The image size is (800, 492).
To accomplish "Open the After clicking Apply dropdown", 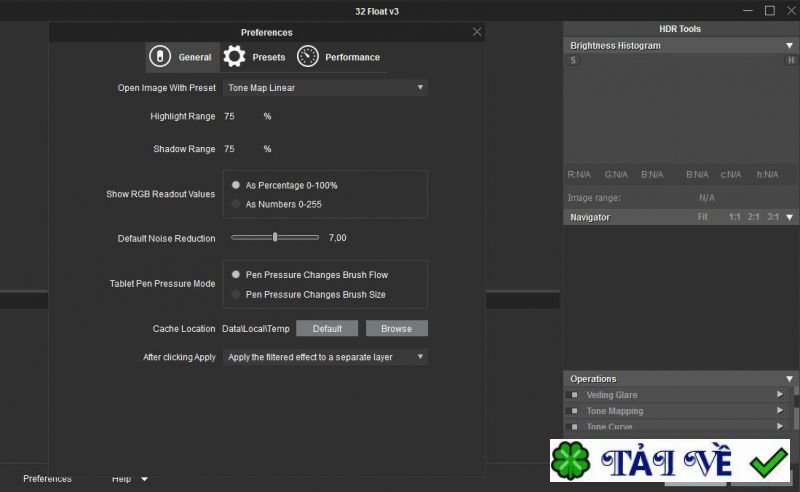I will [x=325, y=357].
